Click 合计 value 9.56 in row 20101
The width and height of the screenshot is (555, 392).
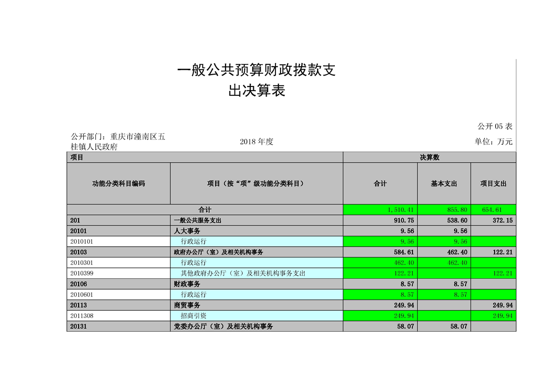point(408,231)
